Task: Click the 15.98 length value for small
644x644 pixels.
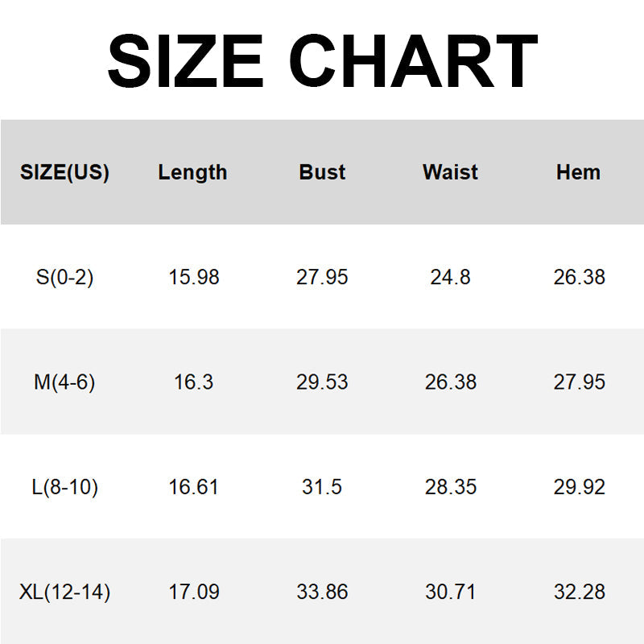Action: click(193, 278)
